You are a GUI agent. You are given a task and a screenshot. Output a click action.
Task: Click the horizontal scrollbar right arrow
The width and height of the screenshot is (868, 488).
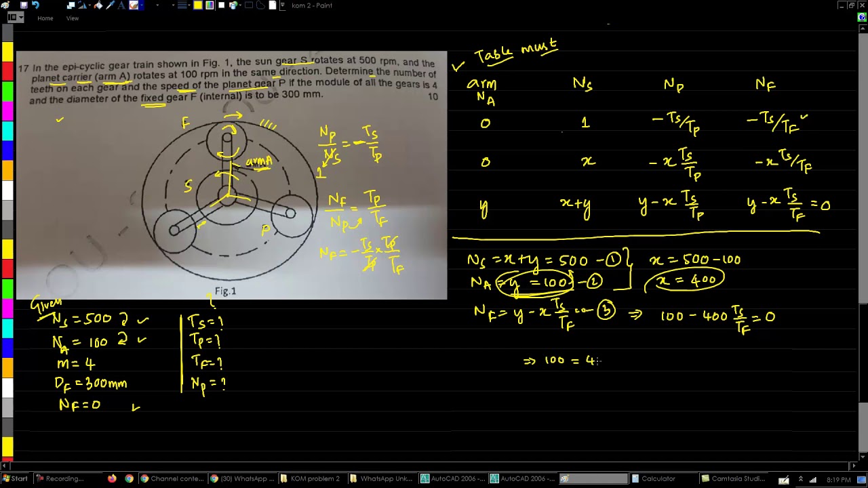tap(854, 466)
